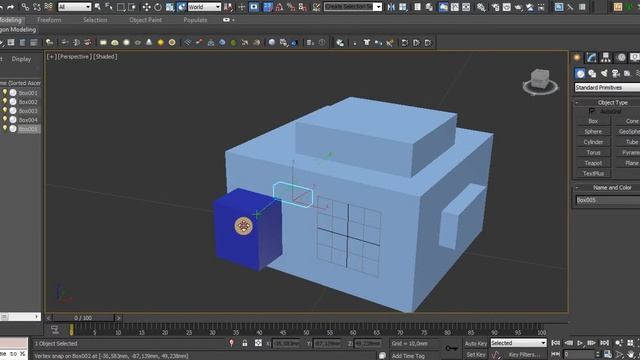Click the Window/Crossing selection icon
The image size is (640, 360).
(x=132, y=7)
